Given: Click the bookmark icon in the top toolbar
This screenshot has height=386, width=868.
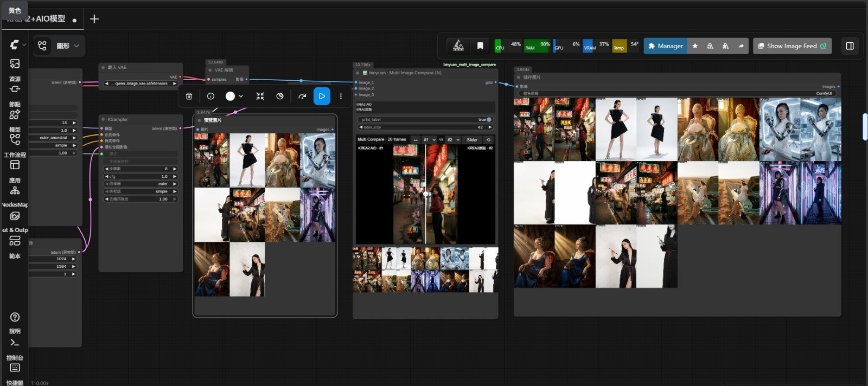Looking at the screenshot, I should click(x=480, y=46).
